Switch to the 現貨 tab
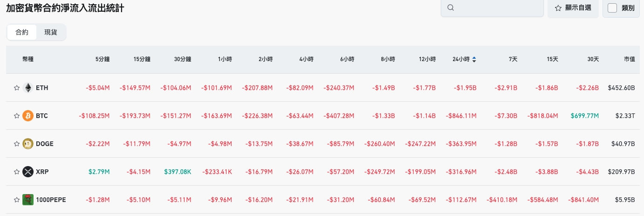The height and width of the screenshot is (216, 644). click(51, 32)
